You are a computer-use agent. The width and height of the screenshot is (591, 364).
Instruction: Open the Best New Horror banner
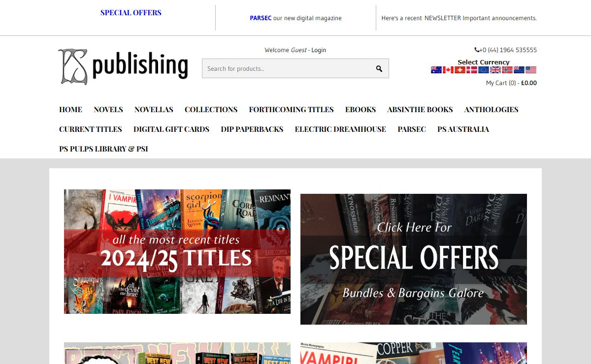pos(177,353)
